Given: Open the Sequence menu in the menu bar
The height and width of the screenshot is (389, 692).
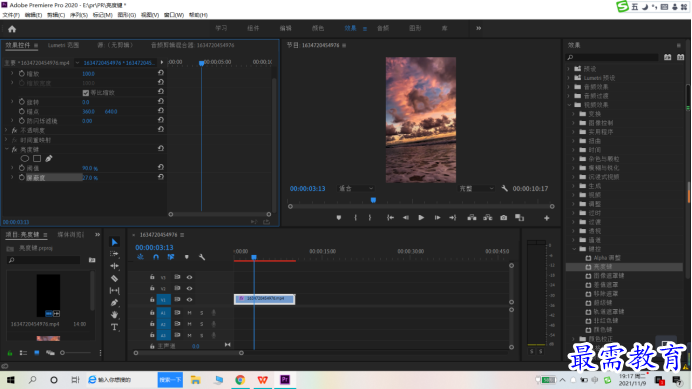Looking at the screenshot, I should [79, 15].
